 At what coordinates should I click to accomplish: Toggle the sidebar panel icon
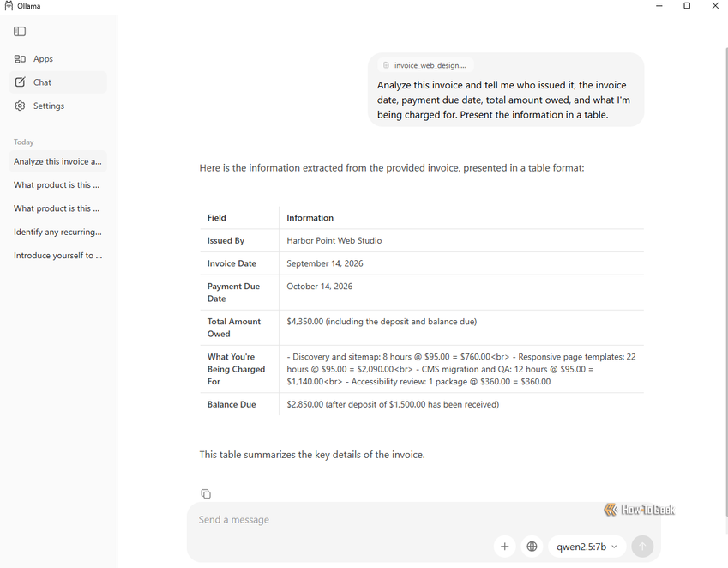coord(20,32)
